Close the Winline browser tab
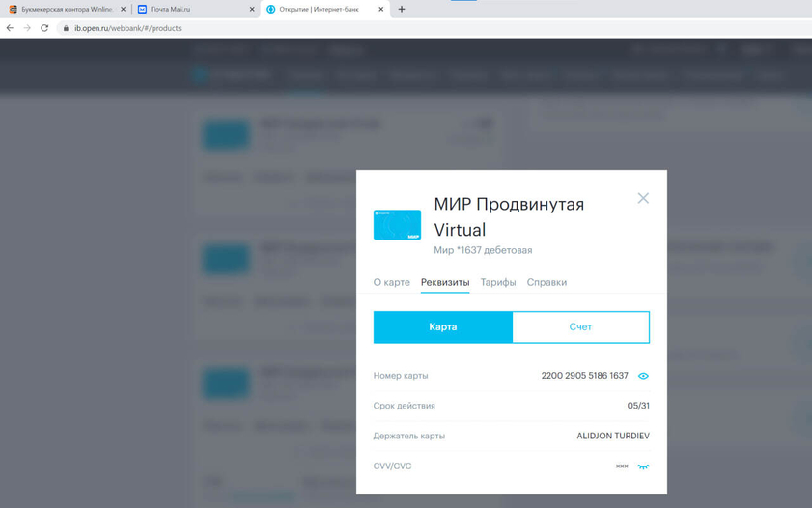The height and width of the screenshot is (508, 812). 124,10
